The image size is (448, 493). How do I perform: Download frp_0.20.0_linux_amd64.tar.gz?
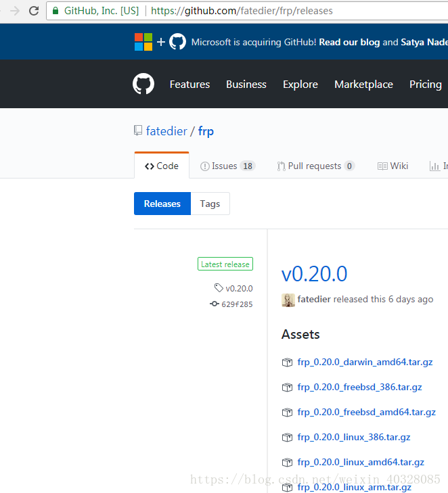pos(361,462)
